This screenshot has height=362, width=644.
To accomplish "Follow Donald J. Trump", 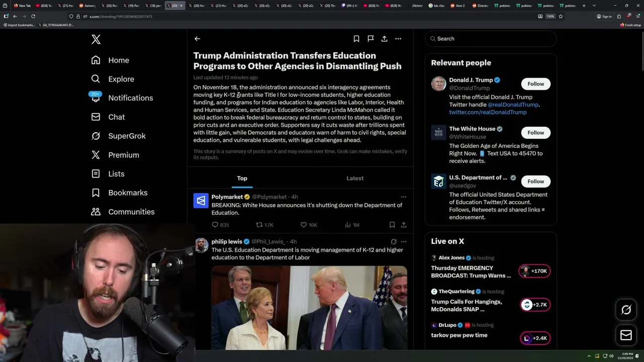I will point(536,84).
